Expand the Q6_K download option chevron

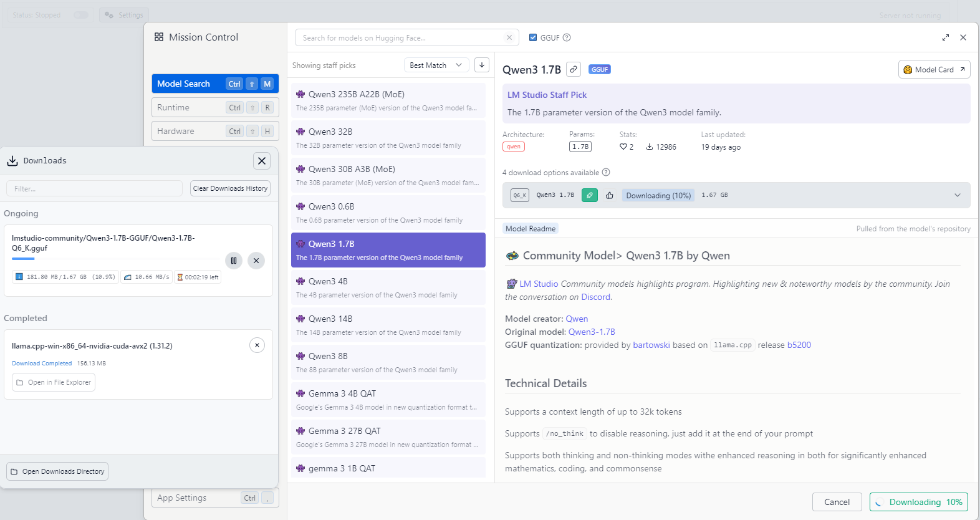pyautogui.click(x=958, y=195)
